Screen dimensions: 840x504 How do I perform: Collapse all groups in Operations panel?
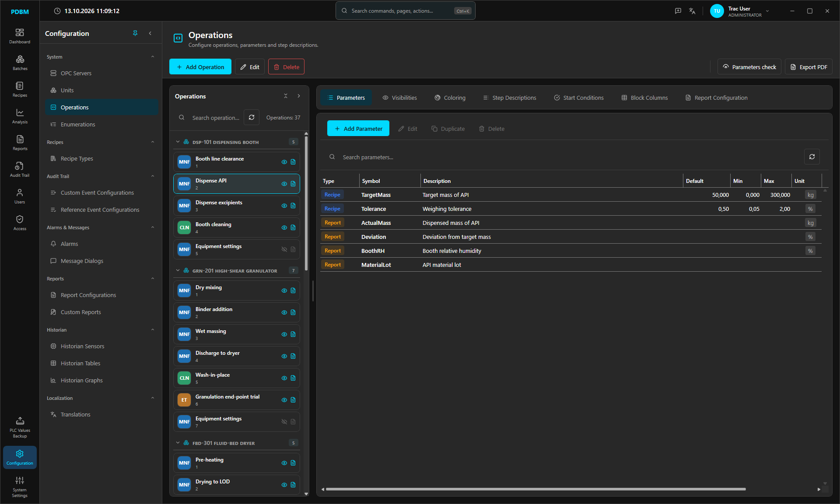point(286,96)
